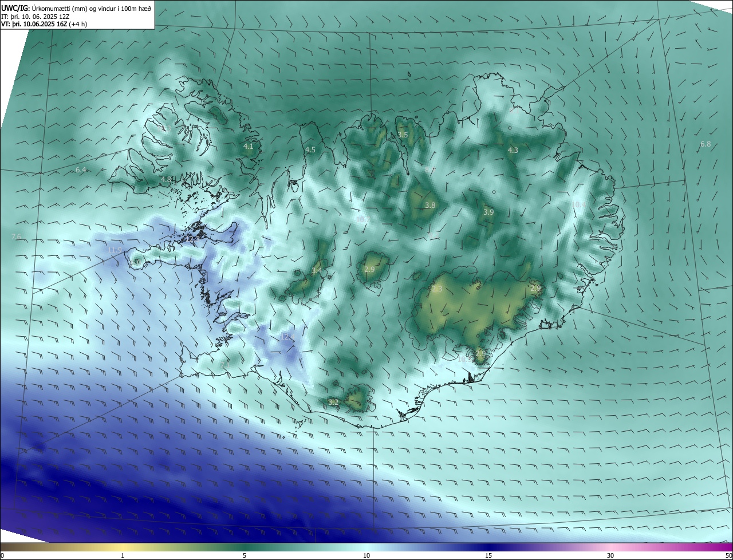This screenshot has width=733, height=560.
Task: Click the legend tick label 15
Action: tap(488, 555)
